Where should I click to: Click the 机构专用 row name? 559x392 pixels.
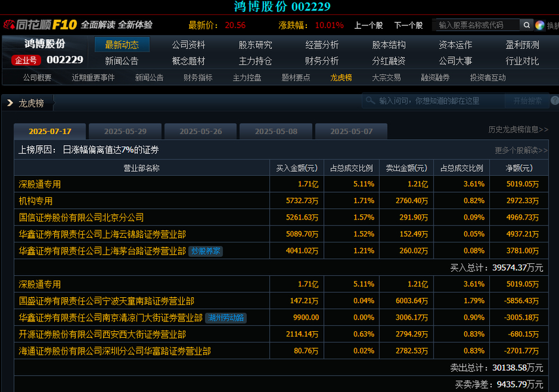tap(36, 201)
